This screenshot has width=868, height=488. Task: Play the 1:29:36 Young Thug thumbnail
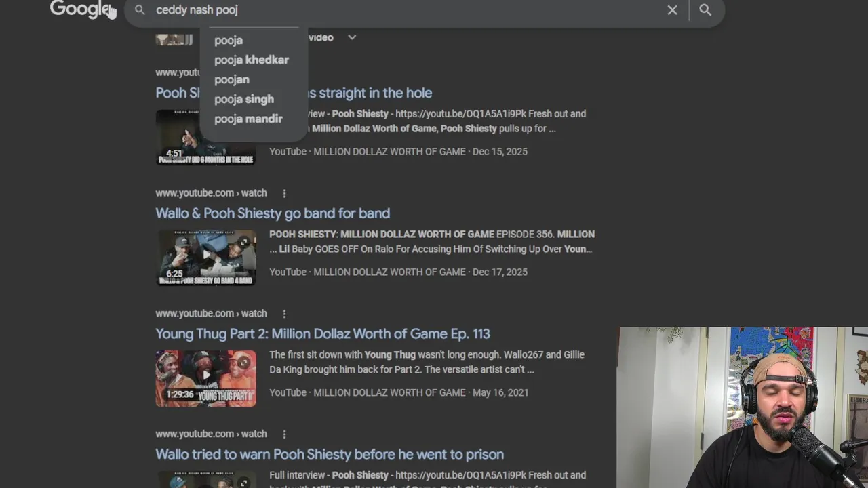tap(205, 378)
